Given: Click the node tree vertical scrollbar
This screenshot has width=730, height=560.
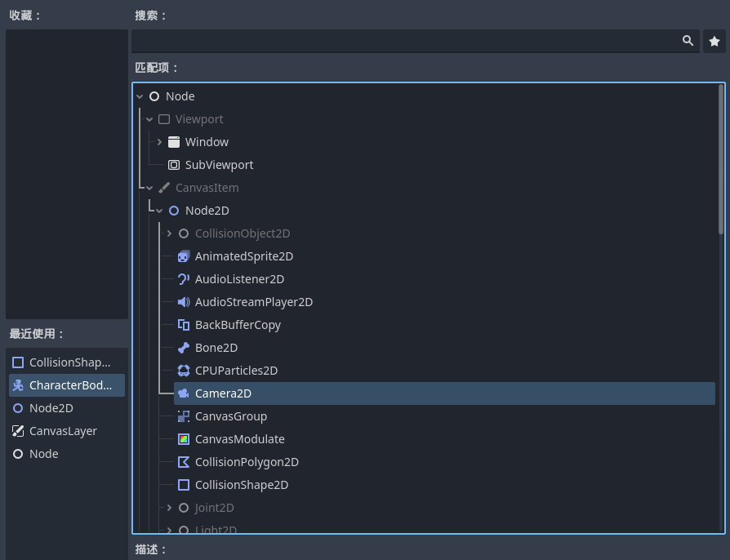Looking at the screenshot, I should pos(721,159).
